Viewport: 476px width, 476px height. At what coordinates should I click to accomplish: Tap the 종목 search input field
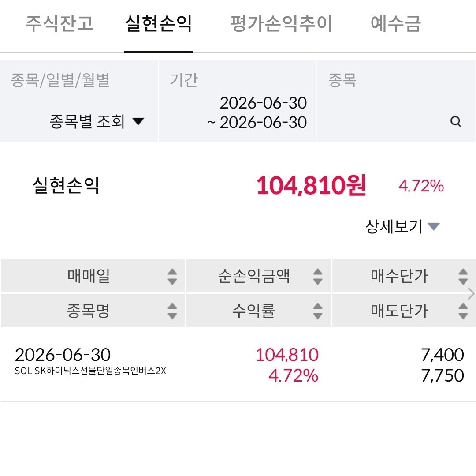(x=396, y=101)
